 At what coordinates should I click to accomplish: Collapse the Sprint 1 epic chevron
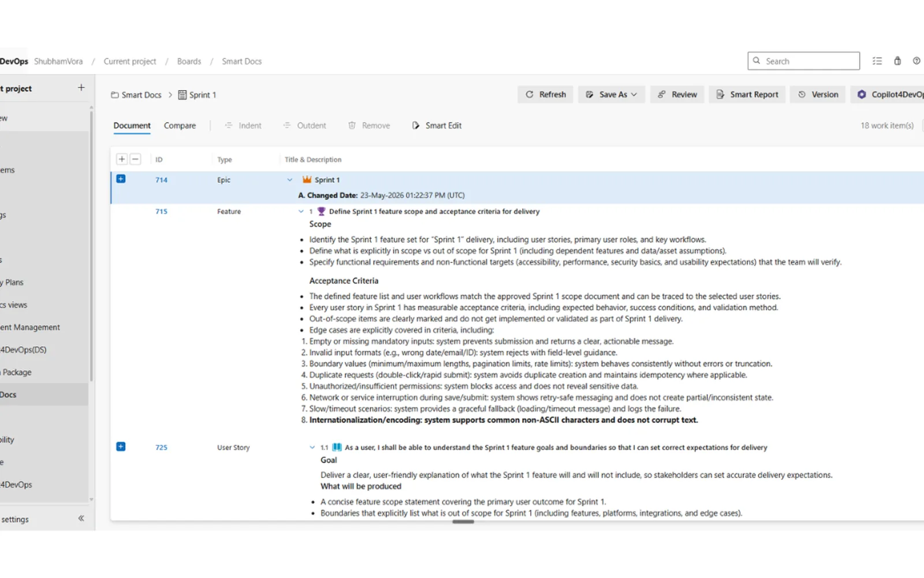pos(289,180)
